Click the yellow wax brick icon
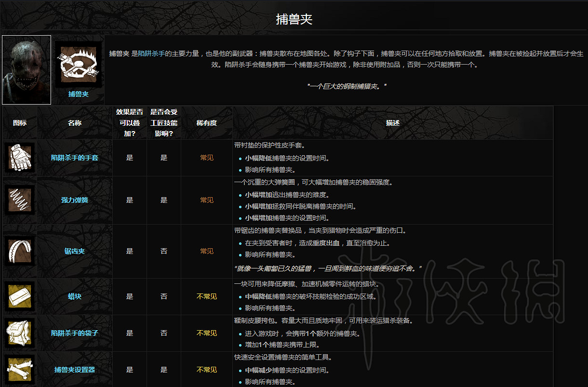The height and width of the screenshot is (387, 588). (20, 296)
